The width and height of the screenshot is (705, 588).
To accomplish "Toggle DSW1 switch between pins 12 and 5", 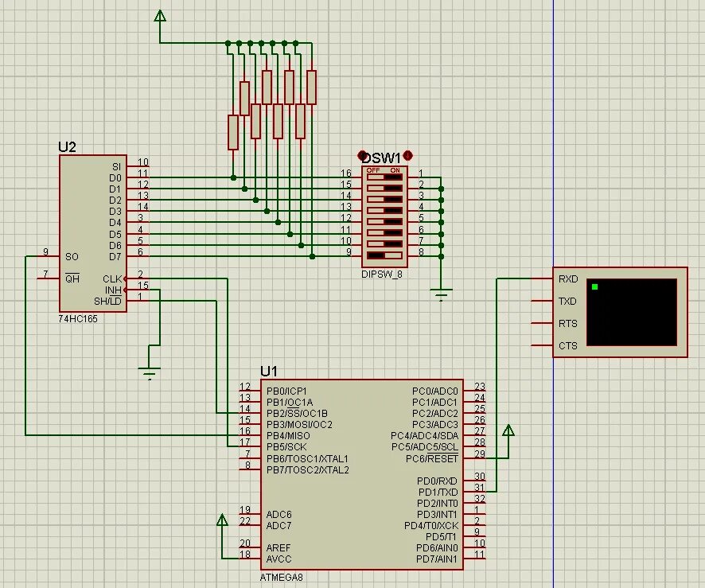I will (384, 222).
